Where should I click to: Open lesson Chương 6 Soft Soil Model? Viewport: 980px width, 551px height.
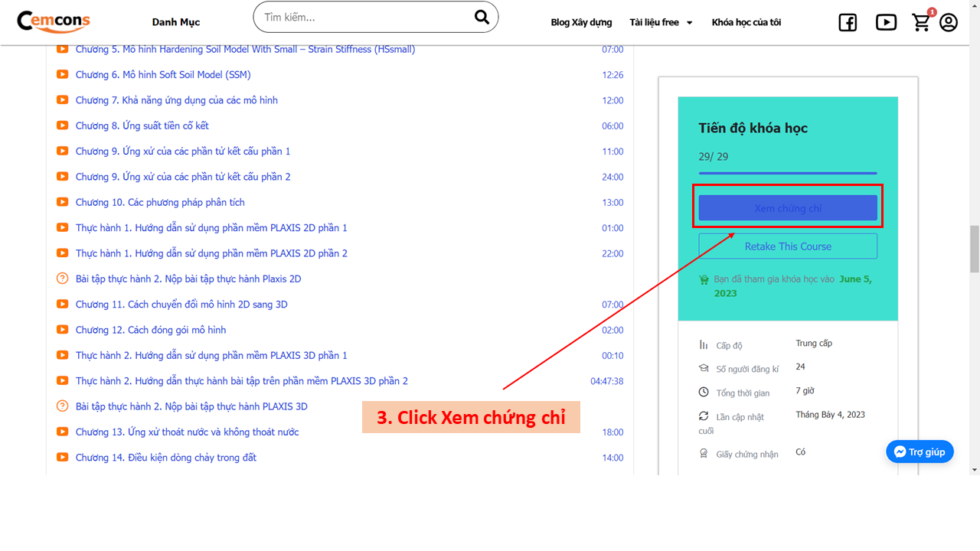(x=163, y=75)
